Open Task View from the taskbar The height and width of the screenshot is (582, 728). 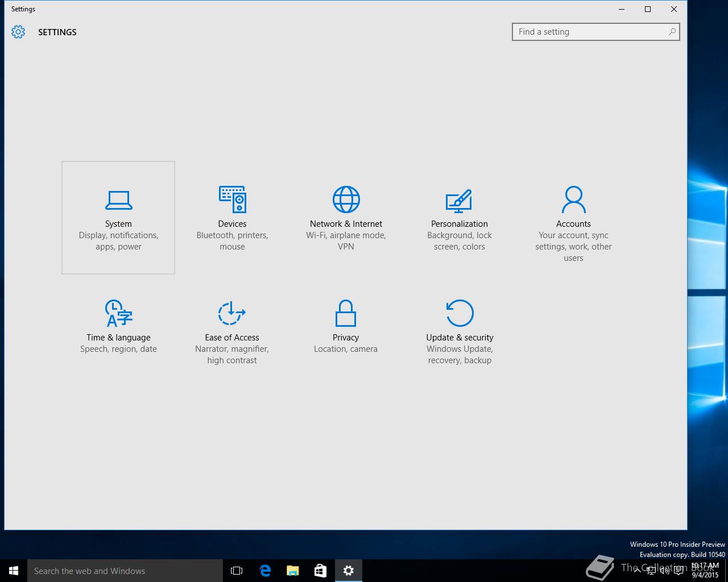[237, 571]
